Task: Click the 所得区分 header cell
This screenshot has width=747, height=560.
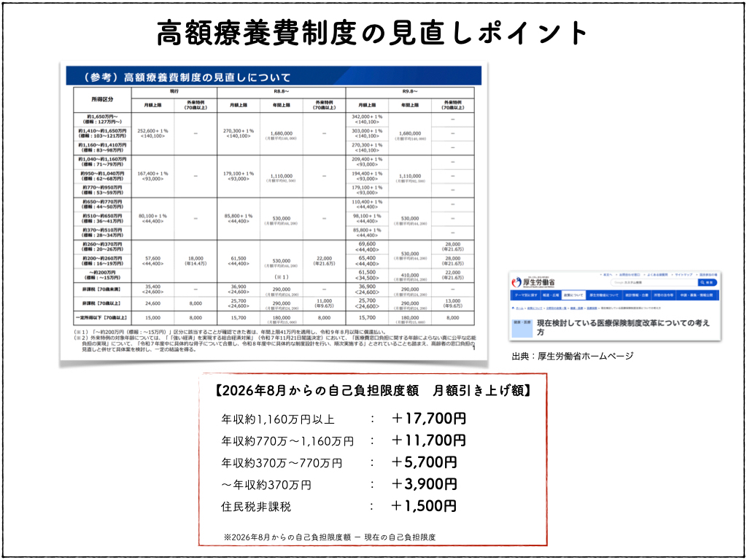Action: 102,99
